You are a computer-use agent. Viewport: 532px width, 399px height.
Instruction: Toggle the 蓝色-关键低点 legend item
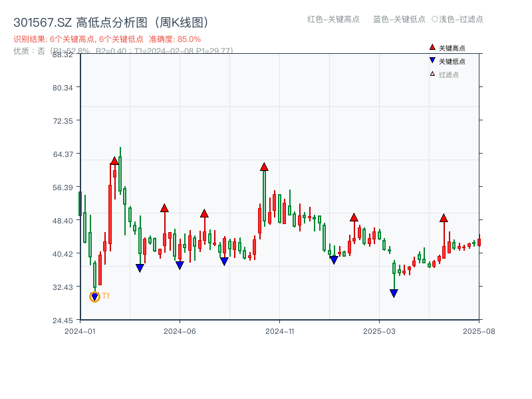(400, 20)
